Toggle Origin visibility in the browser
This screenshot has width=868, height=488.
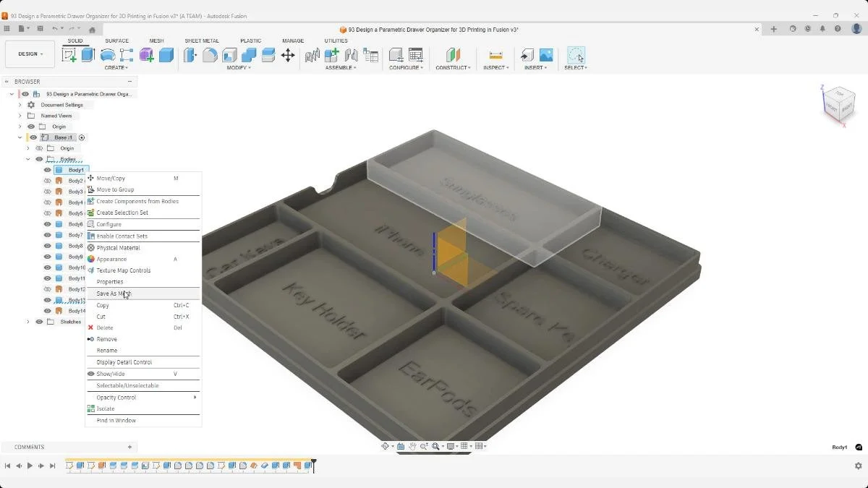30,127
